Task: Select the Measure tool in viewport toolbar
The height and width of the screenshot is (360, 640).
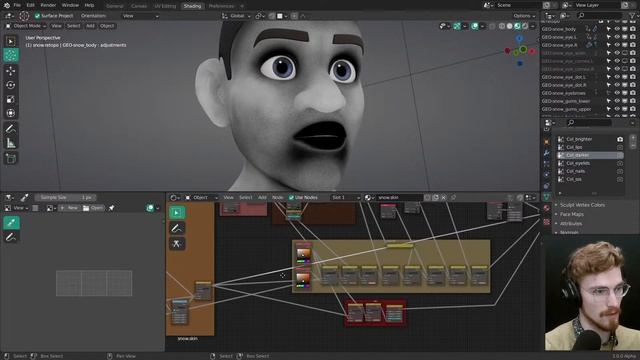Action: 11,143
